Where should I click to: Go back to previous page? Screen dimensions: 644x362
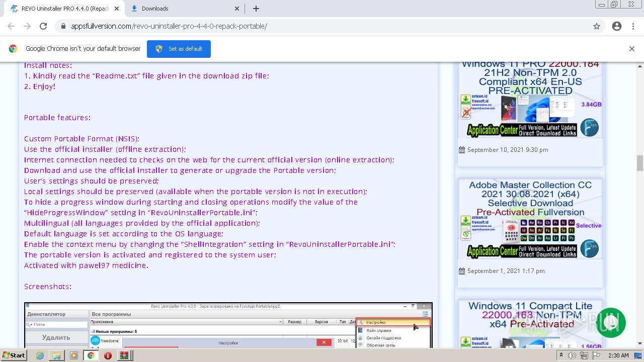(11, 26)
